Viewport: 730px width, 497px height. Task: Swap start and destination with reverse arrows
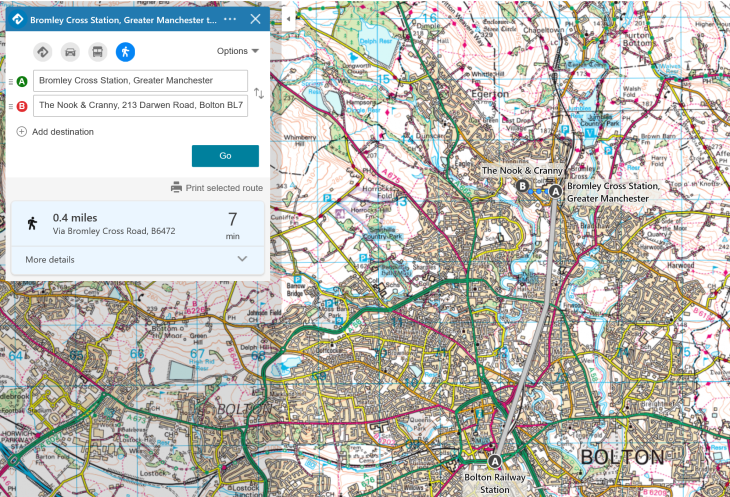tap(259, 93)
